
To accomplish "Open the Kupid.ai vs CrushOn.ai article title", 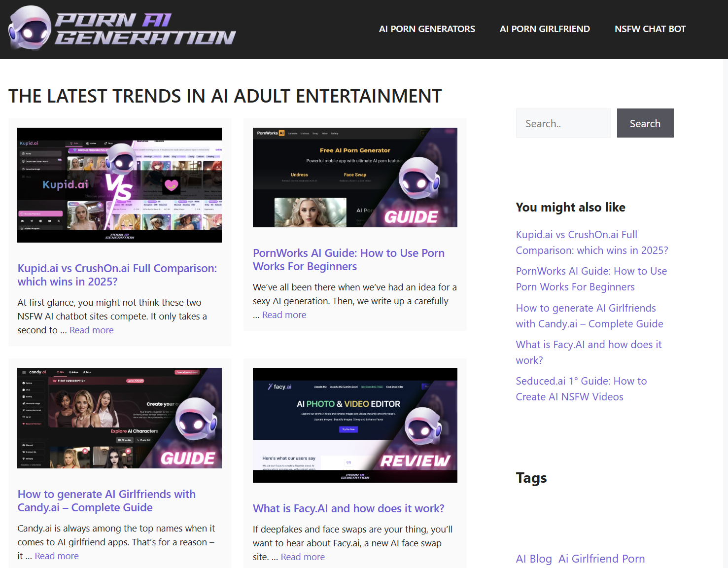I will coord(117,275).
